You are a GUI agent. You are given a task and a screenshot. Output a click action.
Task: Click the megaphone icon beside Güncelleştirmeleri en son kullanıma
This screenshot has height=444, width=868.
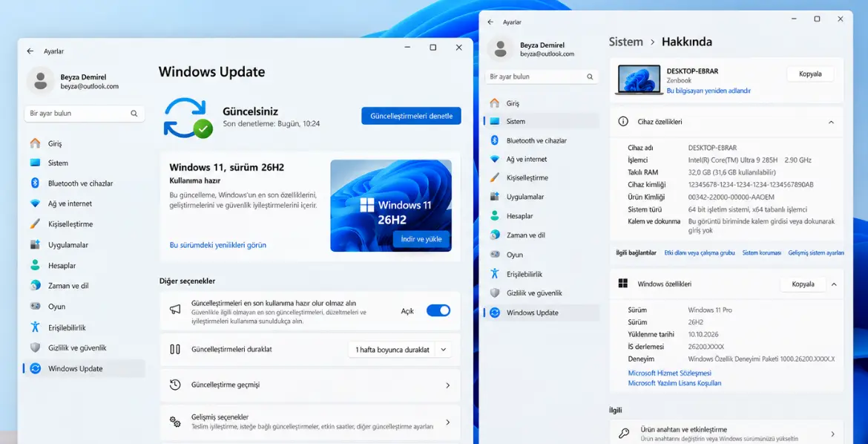175,310
